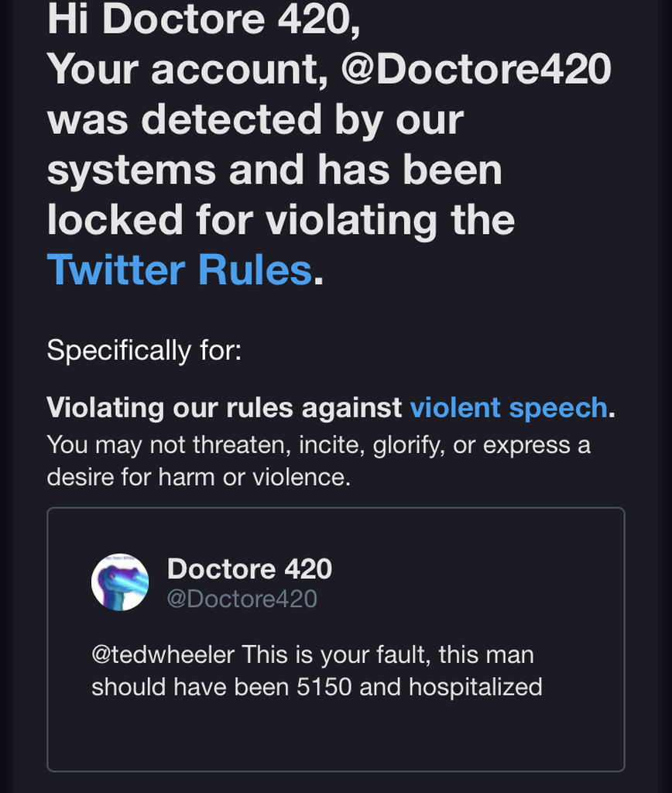The image size is (672, 793).
Task: Click the "desire for harm or violence." line
Action: [x=198, y=477]
